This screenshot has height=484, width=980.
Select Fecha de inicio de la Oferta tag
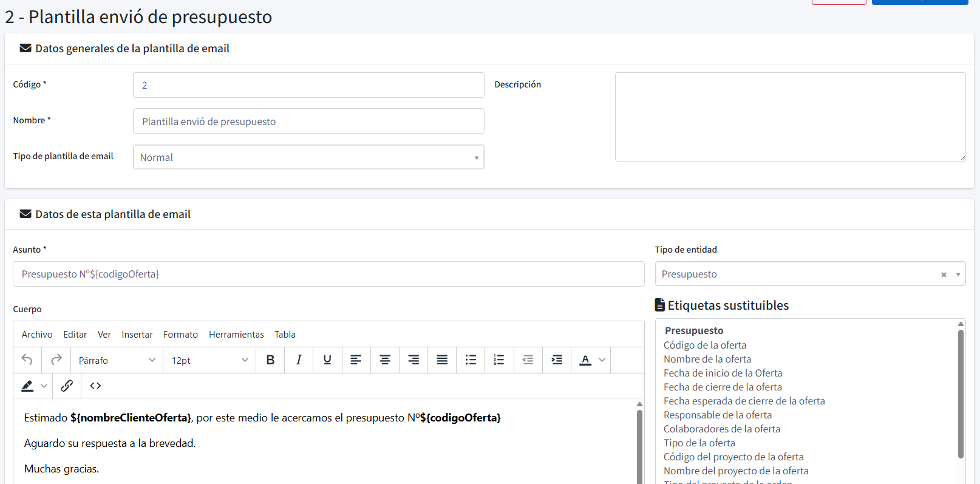(723, 373)
